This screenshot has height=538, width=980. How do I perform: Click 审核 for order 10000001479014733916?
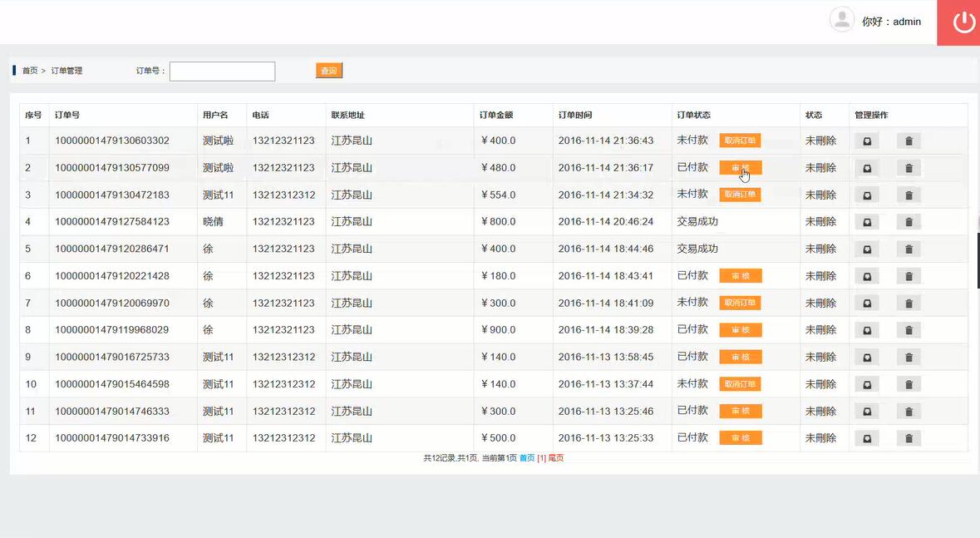coord(740,437)
